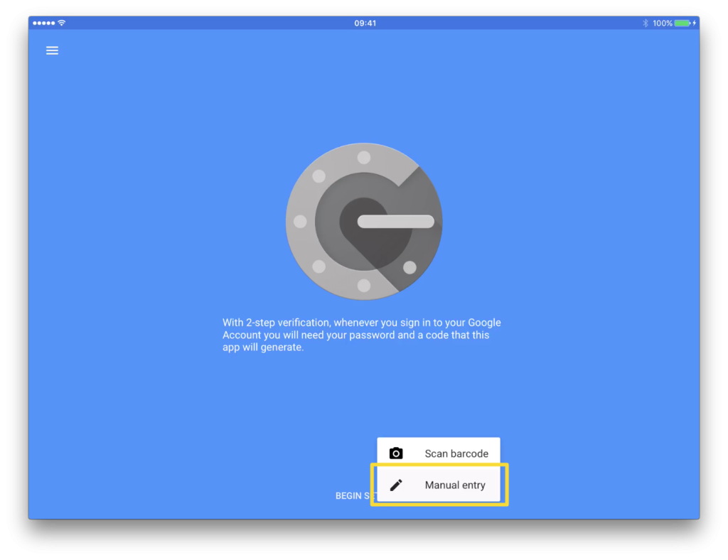This screenshot has height=560, width=728.
Task: Click the pencil icon beside Manual entry
Action: click(396, 484)
